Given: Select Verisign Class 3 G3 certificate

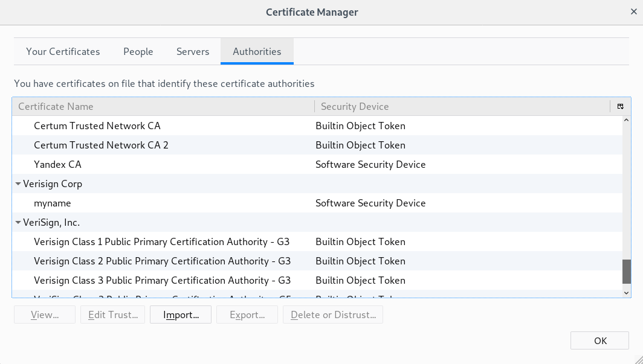Looking at the screenshot, I should coord(317,280).
